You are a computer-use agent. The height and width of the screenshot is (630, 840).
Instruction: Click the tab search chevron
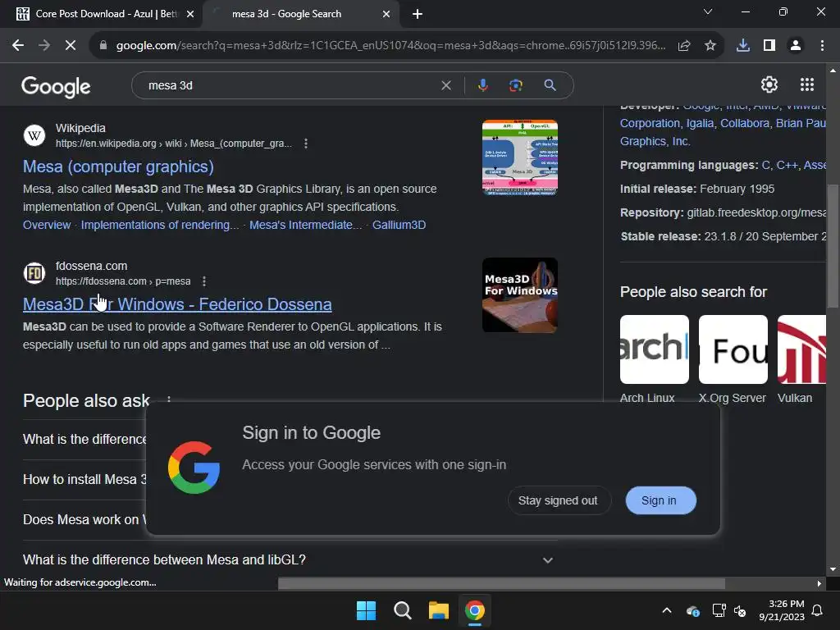click(708, 11)
